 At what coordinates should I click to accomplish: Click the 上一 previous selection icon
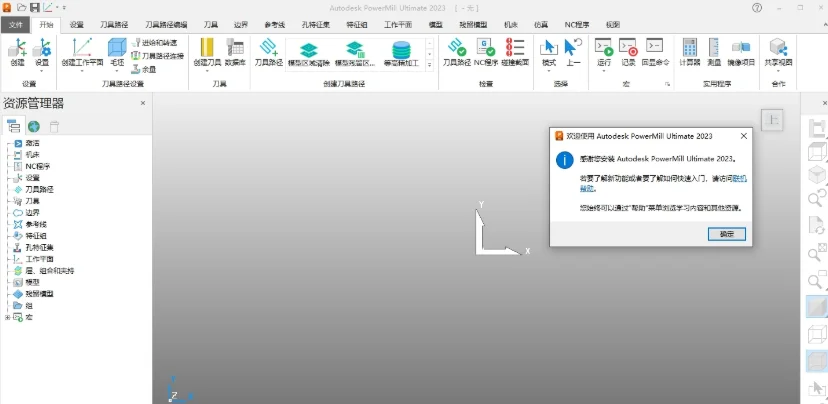click(x=573, y=48)
